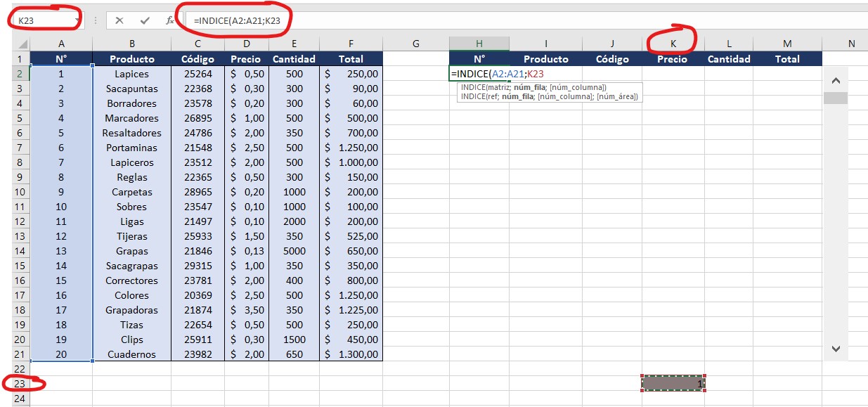Select the row 23 header
The width and height of the screenshot is (868, 407).
(19, 384)
